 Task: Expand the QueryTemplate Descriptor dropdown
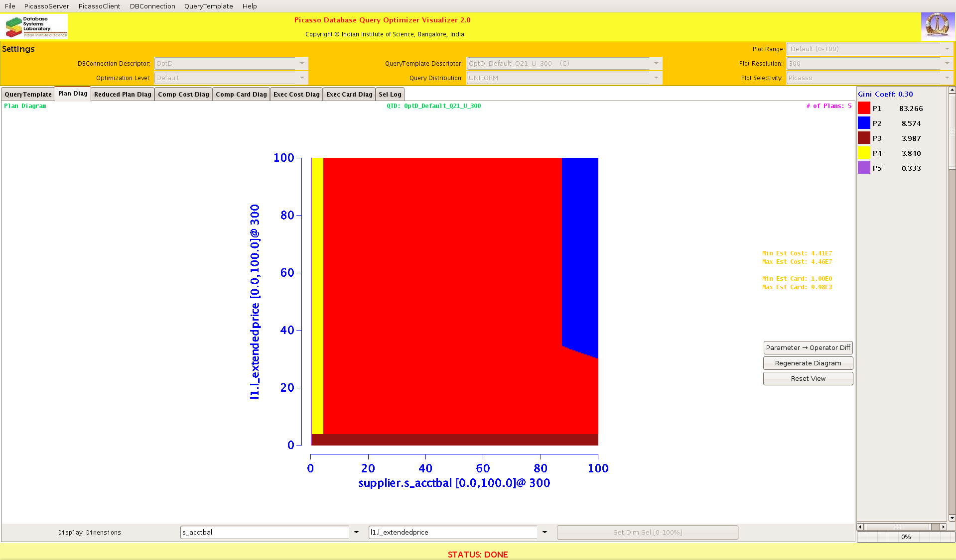coord(656,63)
